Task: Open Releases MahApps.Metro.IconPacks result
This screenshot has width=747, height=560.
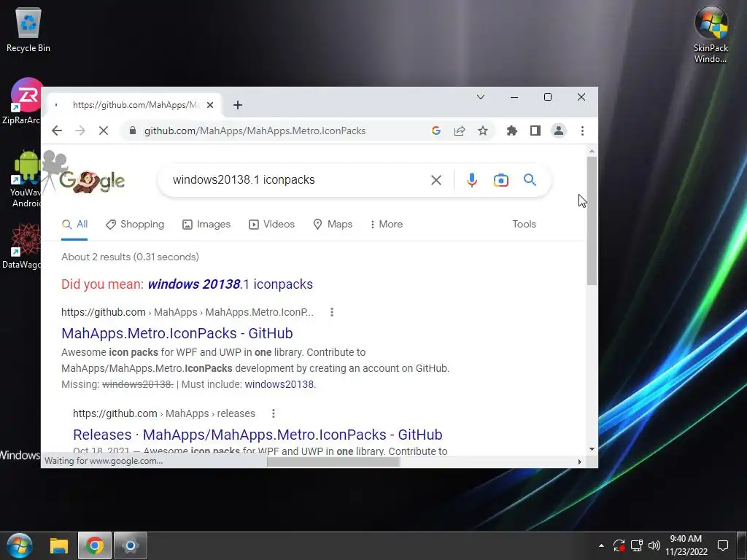Action: [258, 435]
